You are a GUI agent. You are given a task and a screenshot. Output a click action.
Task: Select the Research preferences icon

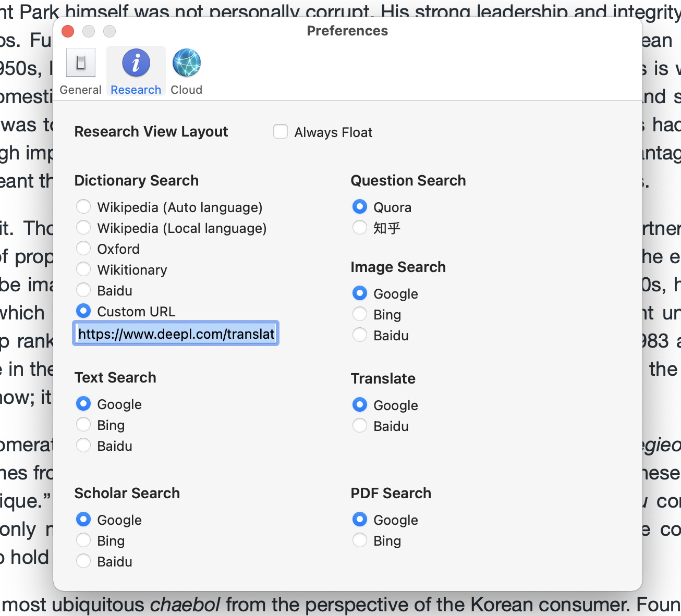[x=136, y=71]
